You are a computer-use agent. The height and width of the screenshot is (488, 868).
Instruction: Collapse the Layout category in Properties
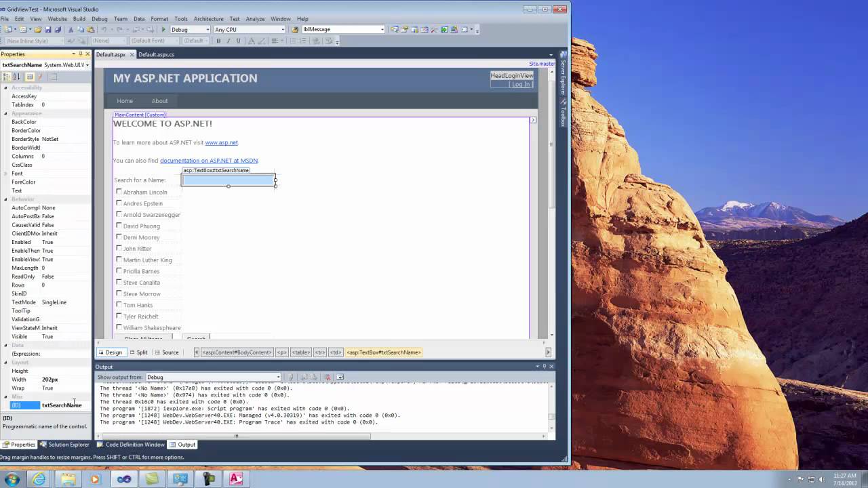tap(5, 362)
